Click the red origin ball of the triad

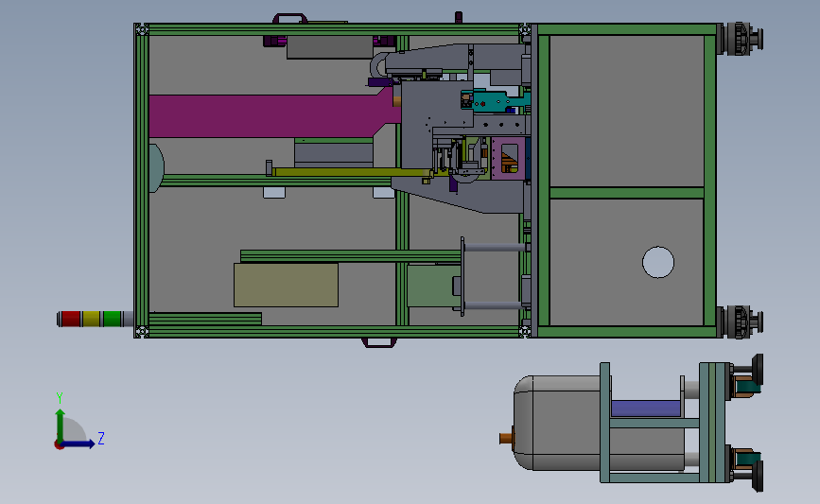59,445
